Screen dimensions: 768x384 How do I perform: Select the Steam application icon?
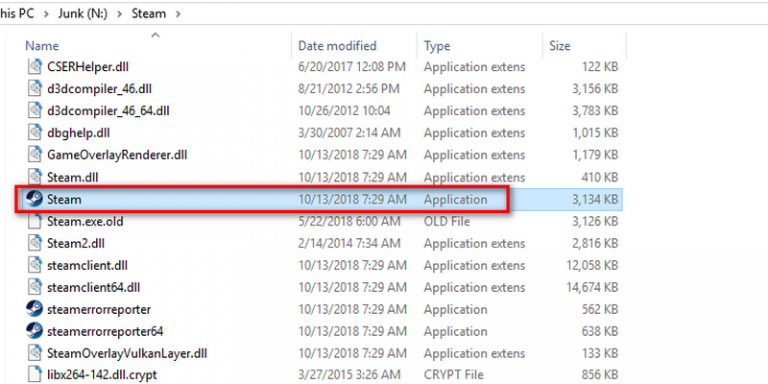click(34, 199)
